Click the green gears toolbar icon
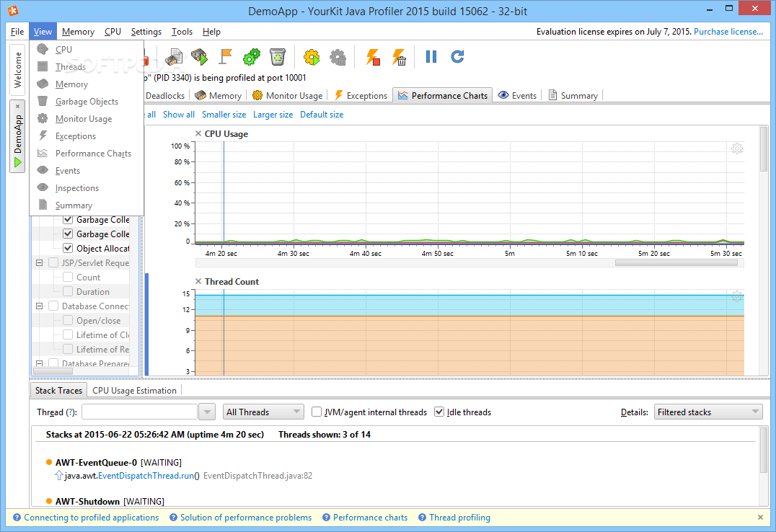The image size is (776, 532). 252,57
